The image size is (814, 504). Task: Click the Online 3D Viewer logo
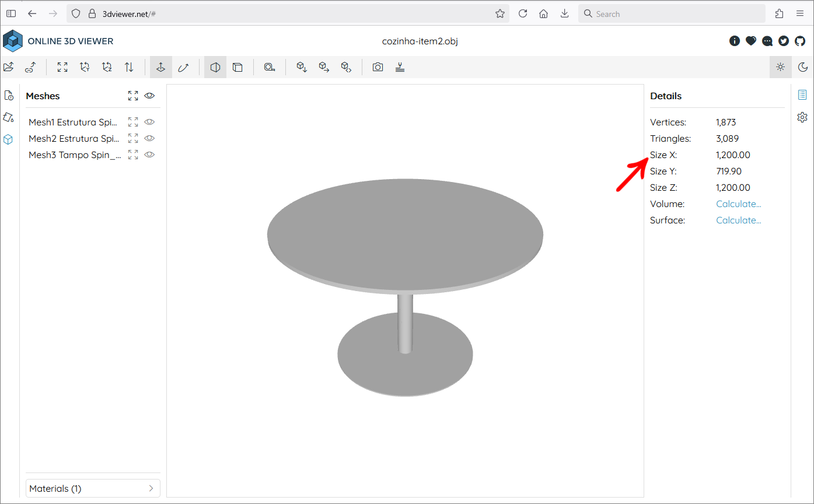click(58, 41)
